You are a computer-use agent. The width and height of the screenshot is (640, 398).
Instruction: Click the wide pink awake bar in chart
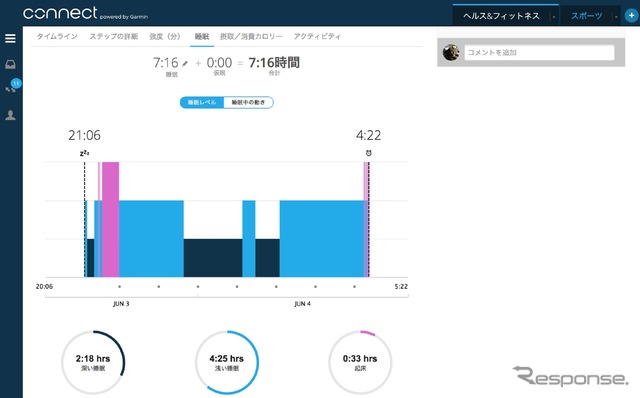tap(110, 219)
